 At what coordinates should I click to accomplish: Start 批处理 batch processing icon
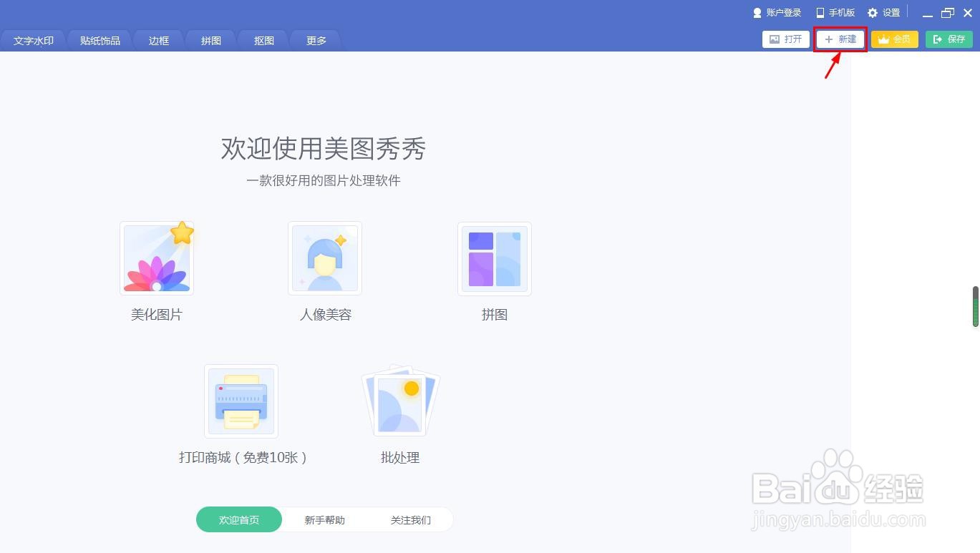[x=400, y=401]
